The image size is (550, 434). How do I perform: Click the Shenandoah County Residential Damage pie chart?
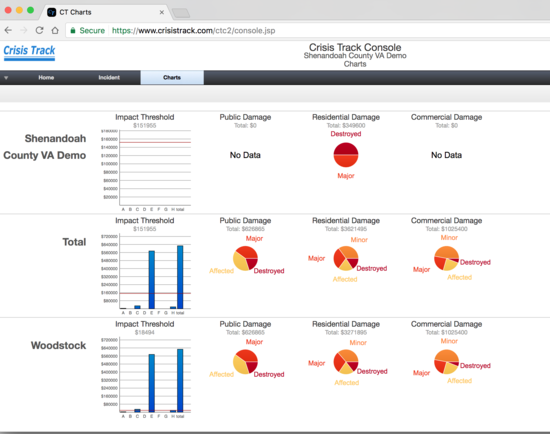(x=346, y=155)
